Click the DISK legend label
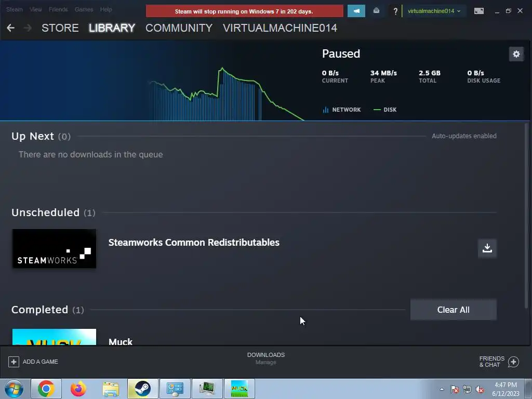The width and height of the screenshot is (532, 399). (390, 110)
